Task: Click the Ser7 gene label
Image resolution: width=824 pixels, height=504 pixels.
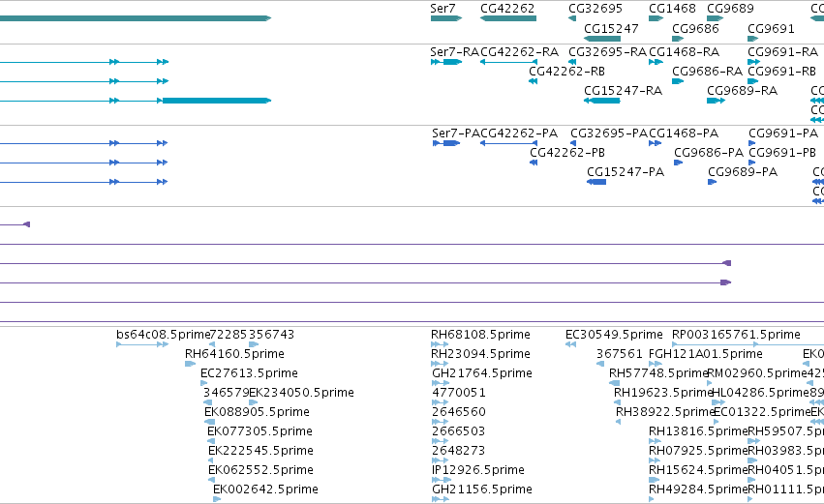Action: [443, 9]
